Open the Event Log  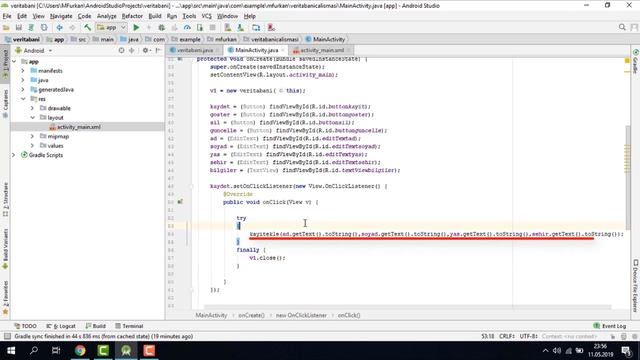click(x=610, y=326)
